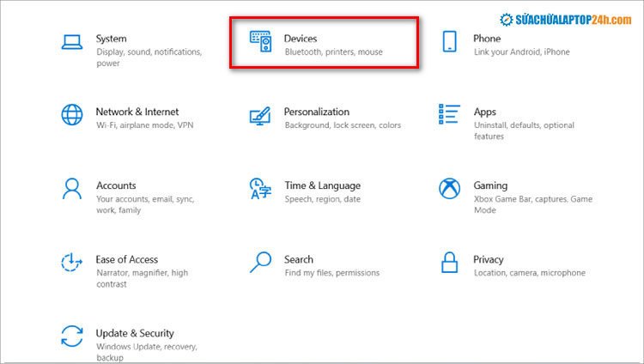Click the Update & Security arrows icon
Image resolution: width=644 pixels, height=364 pixels.
point(72,336)
